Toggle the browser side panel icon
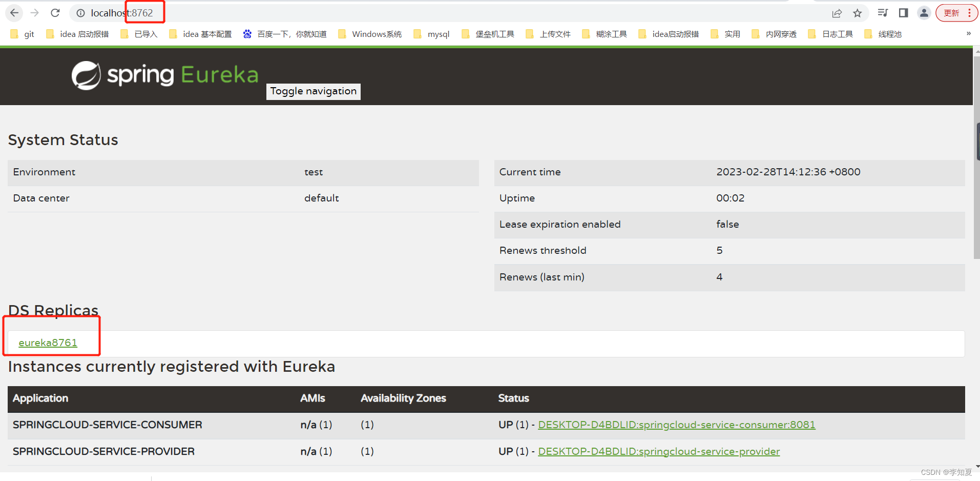The width and height of the screenshot is (980, 481). coord(903,13)
